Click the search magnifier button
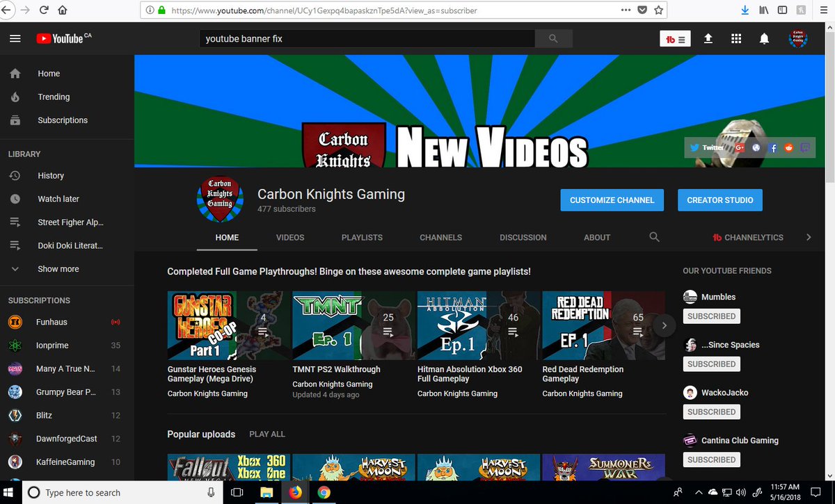The image size is (835, 504). pyautogui.click(x=553, y=39)
